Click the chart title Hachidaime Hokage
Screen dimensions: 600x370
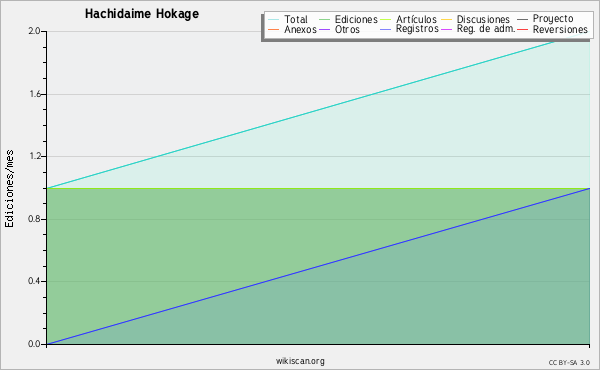tap(142, 14)
